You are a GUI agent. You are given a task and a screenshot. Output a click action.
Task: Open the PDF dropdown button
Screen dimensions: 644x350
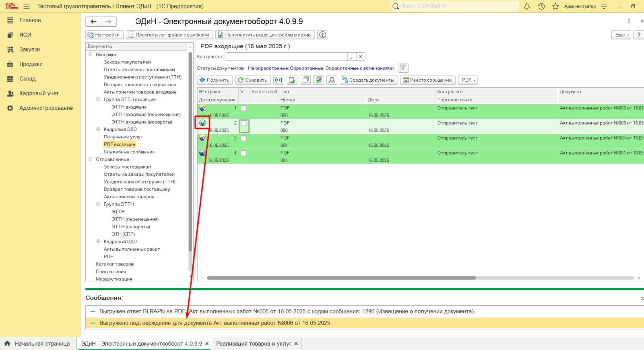(x=468, y=80)
